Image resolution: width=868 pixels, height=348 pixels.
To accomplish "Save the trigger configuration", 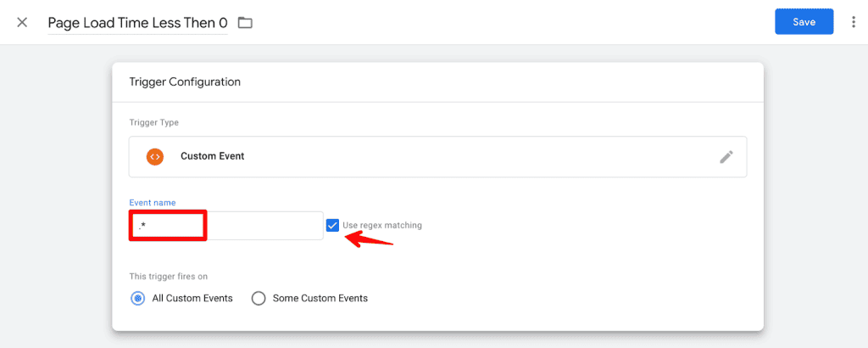I will 804,22.
